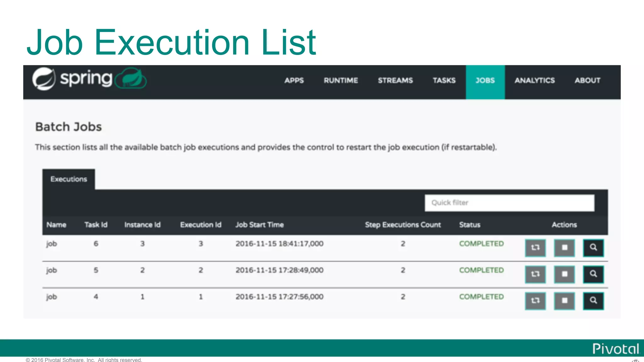
Task: Click stop icon for Task Id 6 job
Action: pyautogui.click(x=564, y=248)
